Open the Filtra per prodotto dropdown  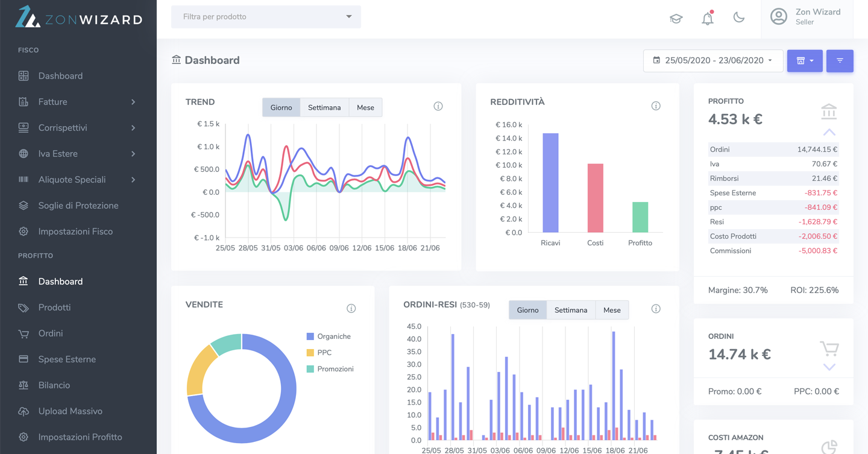click(266, 17)
